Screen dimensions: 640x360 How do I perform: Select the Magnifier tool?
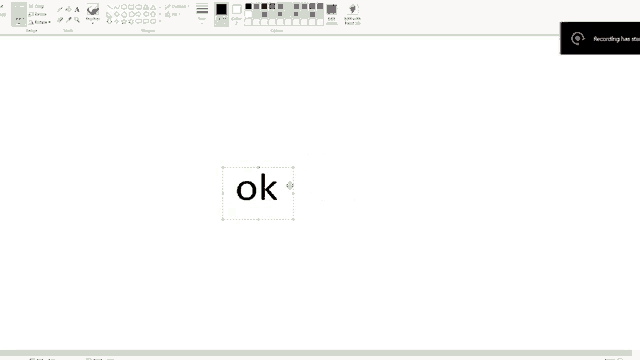77,20
